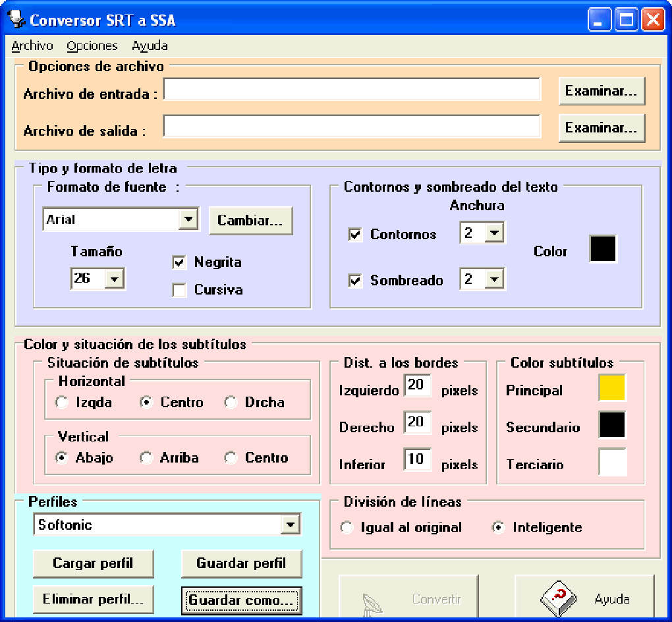The width and height of the screenshot is (672, 622).
Task: Toggle the Contornos checkbox
Action: pos(355,235)
